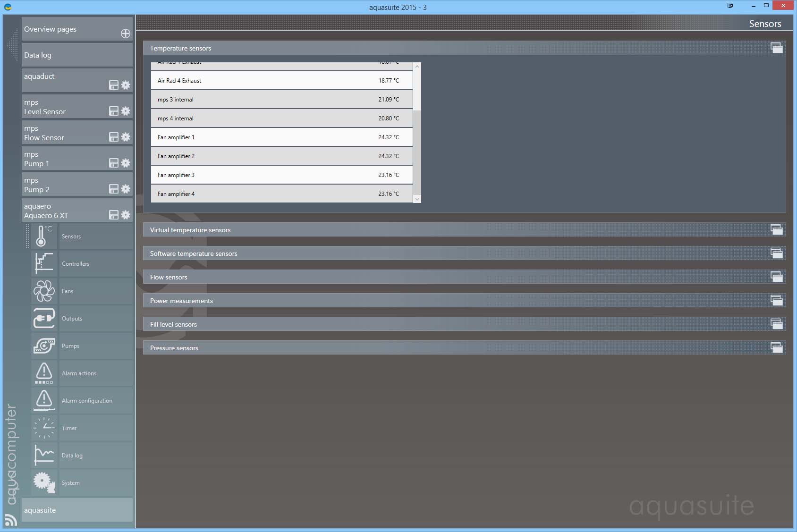Screen dimensions: 797x532
Task: Open gear settings for mps Level Sensor
Action: pos(126,111)
